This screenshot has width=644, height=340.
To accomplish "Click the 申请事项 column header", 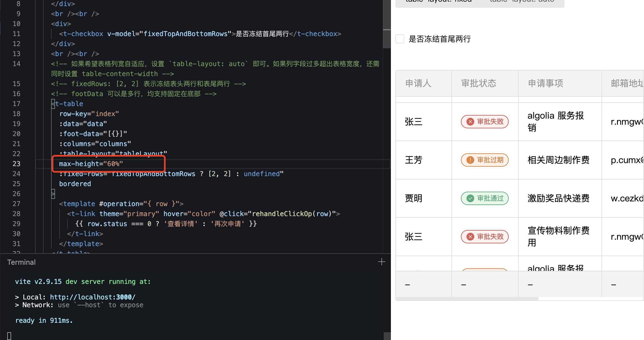I will tap(545, 83).
